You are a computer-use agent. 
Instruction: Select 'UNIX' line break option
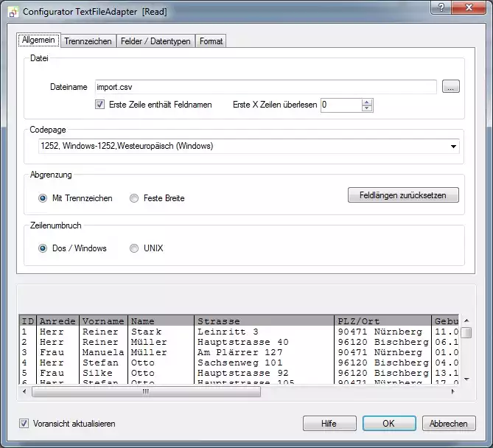point(134,248)
